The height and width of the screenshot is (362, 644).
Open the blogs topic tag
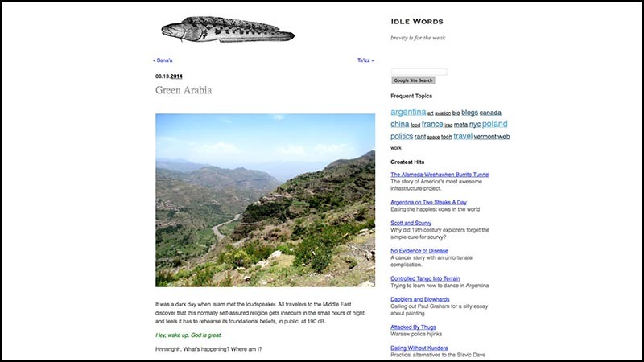click(469, 112)
